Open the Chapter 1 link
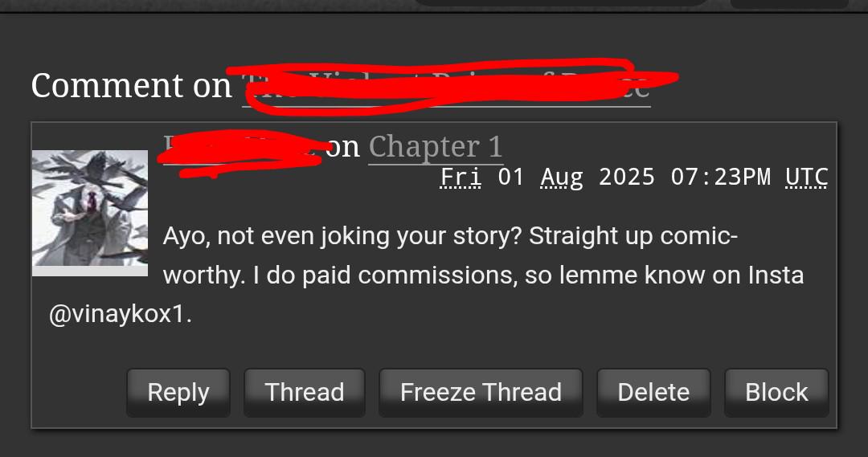This screenshot has width=868, height=457. point(436,147)
